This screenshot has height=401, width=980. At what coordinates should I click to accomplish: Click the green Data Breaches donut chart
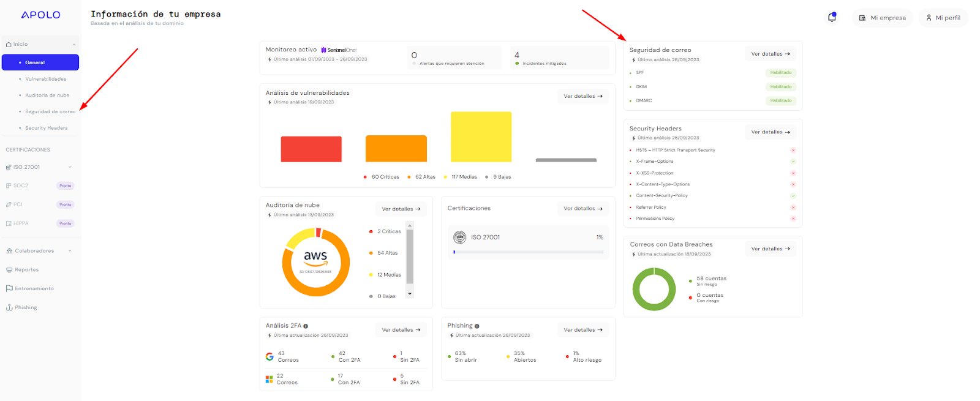coord(654,290)
